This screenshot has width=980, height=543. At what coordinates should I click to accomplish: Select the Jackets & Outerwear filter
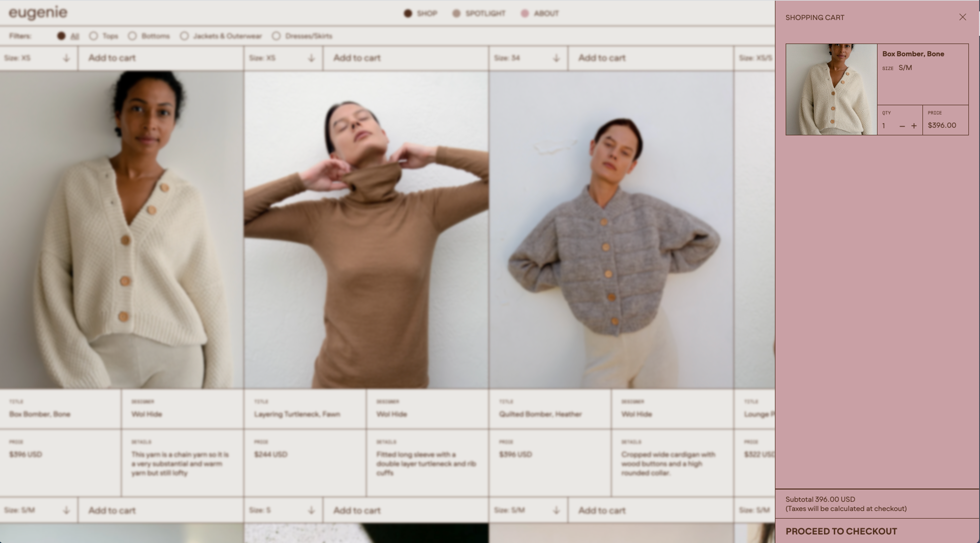[184, 36]
